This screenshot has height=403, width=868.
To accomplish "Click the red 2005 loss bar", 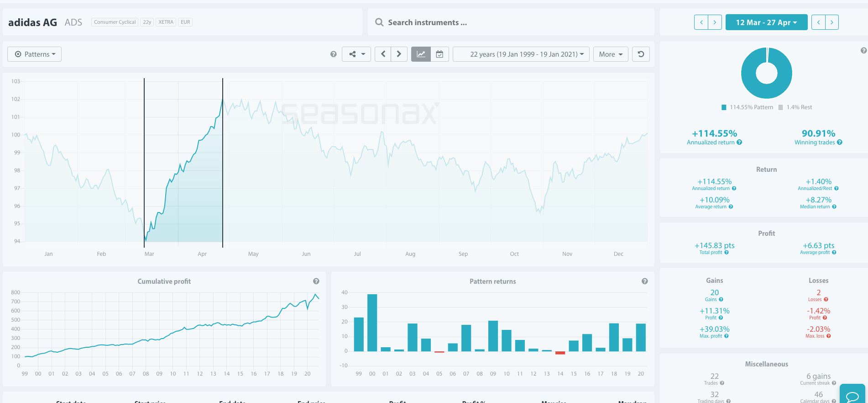I will [439, 352].
